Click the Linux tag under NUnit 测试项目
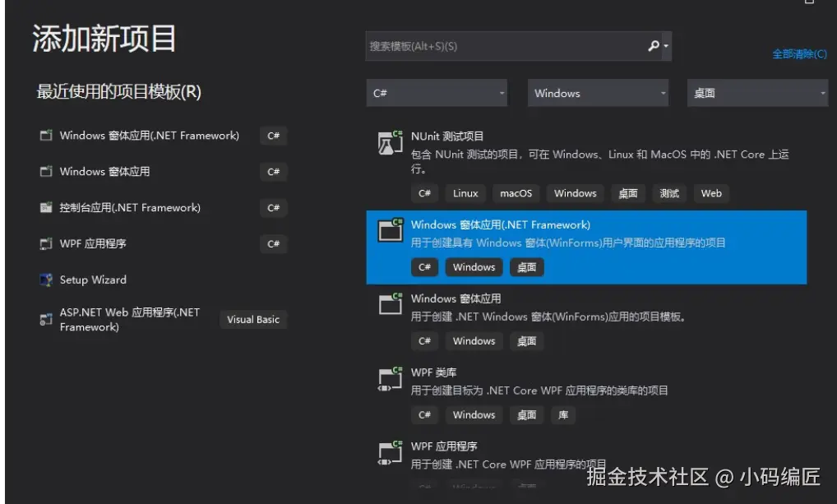The height and width of the screenshot is (504, 837). tap(465, 193)
